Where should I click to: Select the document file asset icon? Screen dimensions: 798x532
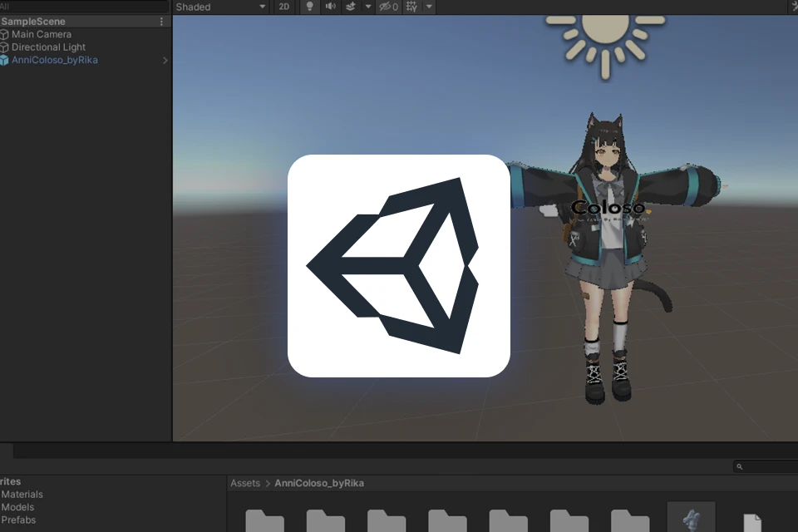(x=752, y=522)
